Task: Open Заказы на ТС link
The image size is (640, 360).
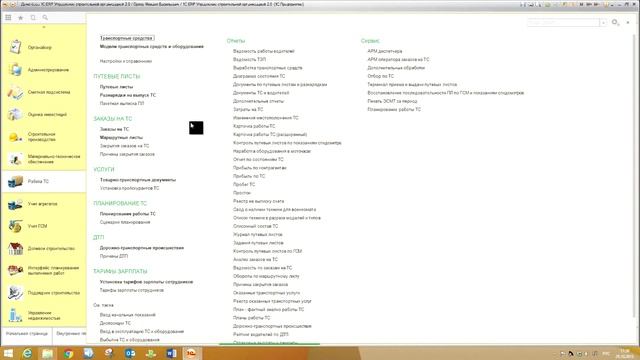Action: (114, 129)
